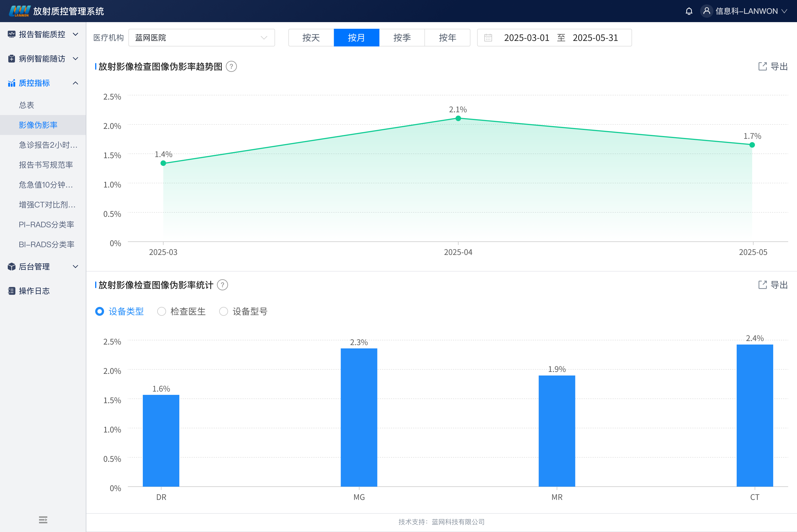This screenshot has width=797, height=532.
Task: Switch to the 按季 time tab
Action: pos(402,38)
